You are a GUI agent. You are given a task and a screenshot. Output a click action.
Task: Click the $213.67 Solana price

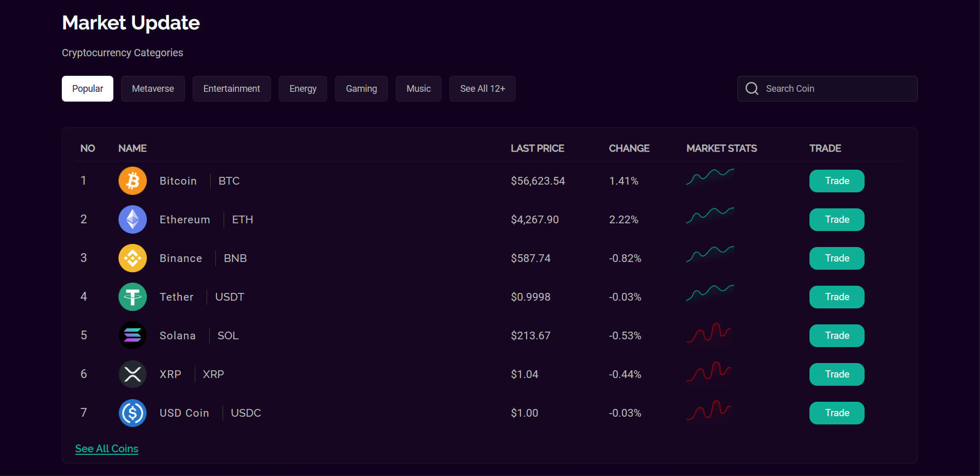click(x=531, y=336)
